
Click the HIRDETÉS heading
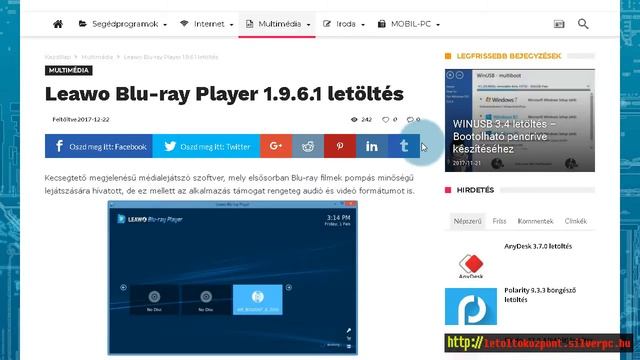tap(475, 190)
